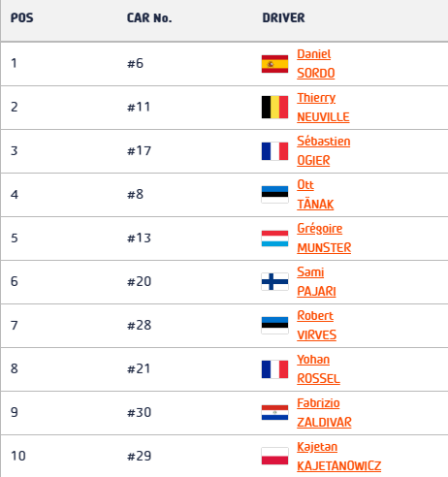Click the Finnish flag beside Sami Pajari
This screenshot has height=477, width=448.
[x=274, y=282]
